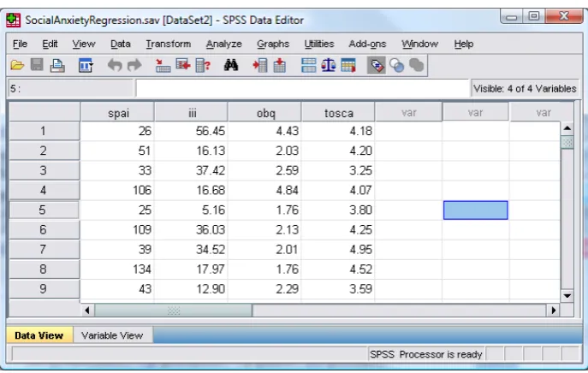Click the Show All Variables icon

point(416,66)
